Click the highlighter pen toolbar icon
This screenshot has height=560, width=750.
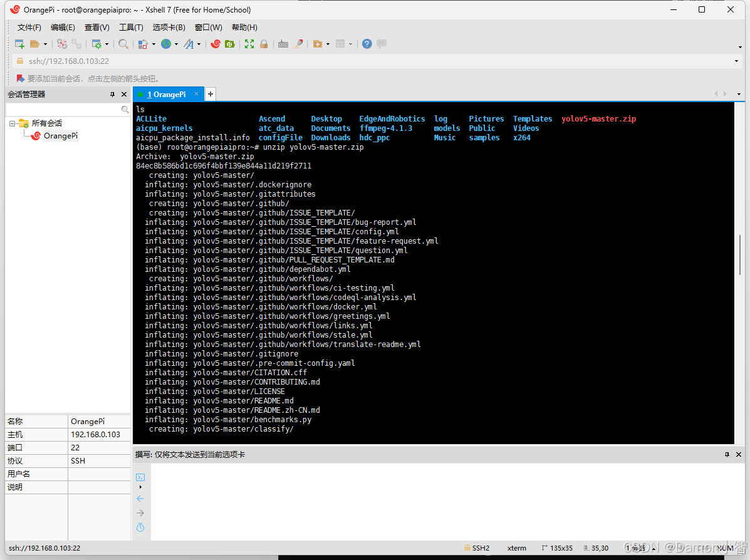point(298,44)
